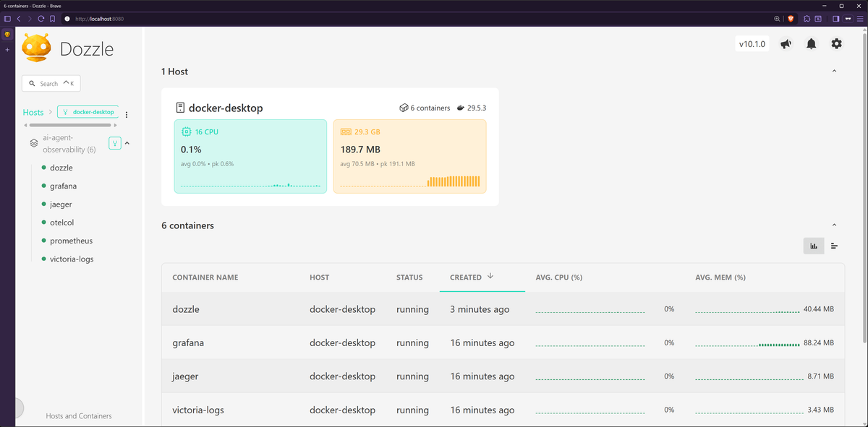Image resolution: width=868 pixels, height=427 pixels.
Task: Click the Hosts and Containers footer label
Action: 79,416
